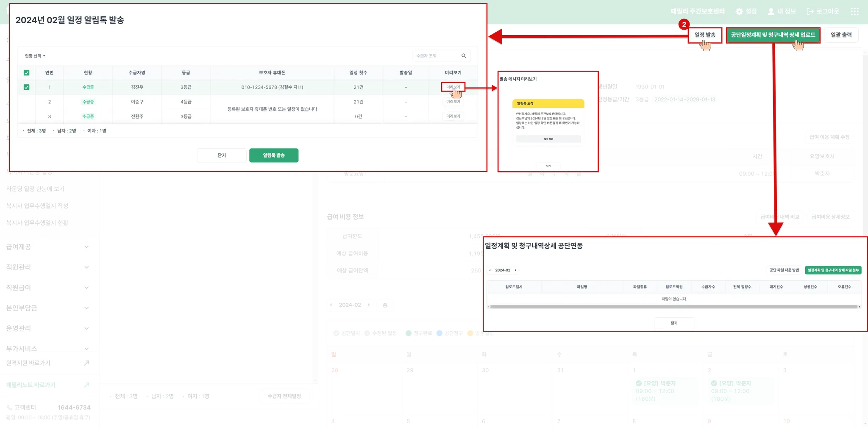Image resolution: width=868 pixels, height=430 pixels.
Task: Click the 파일명 column header
Action: tap(582, 287)
